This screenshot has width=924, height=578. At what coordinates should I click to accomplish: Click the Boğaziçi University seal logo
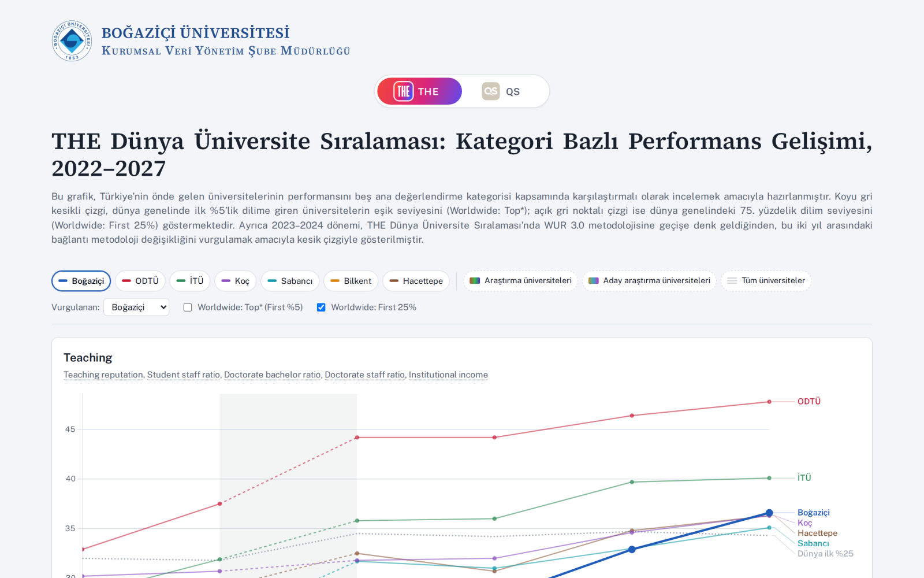pyautogui.click(x=72, y=41)
